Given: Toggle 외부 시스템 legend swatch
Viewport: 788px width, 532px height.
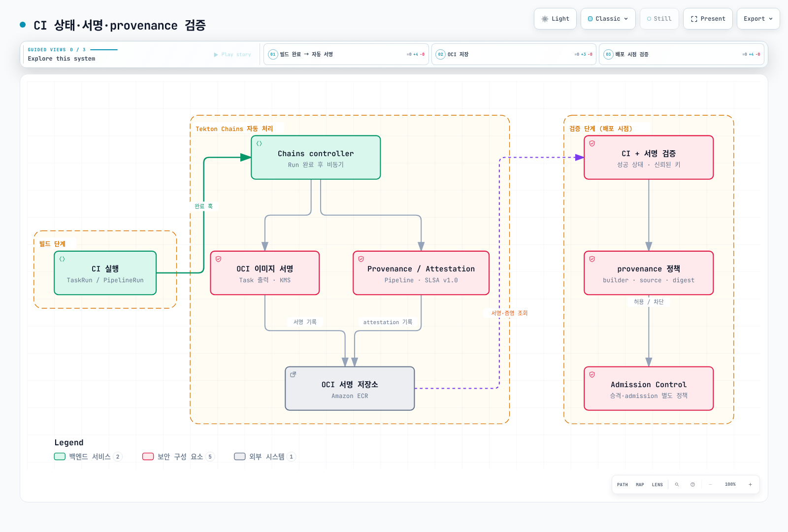Looking at the screenshot, I should [240, 457].
